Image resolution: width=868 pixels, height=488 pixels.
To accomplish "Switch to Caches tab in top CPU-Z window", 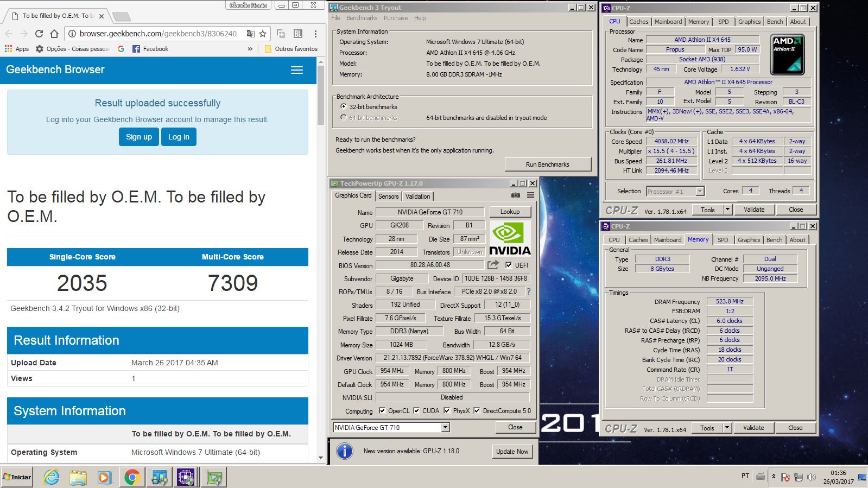I will pos(638,22).
